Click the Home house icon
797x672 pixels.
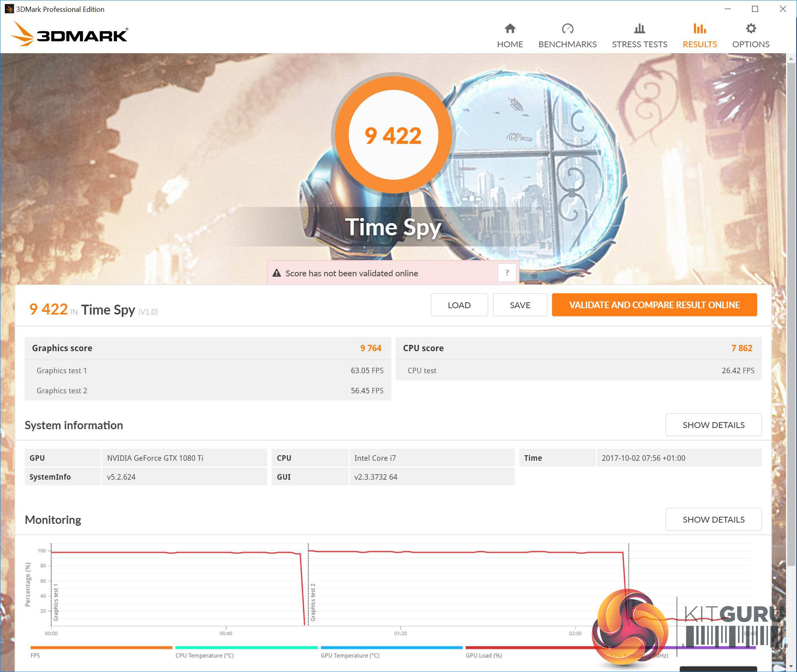[510, 28]
